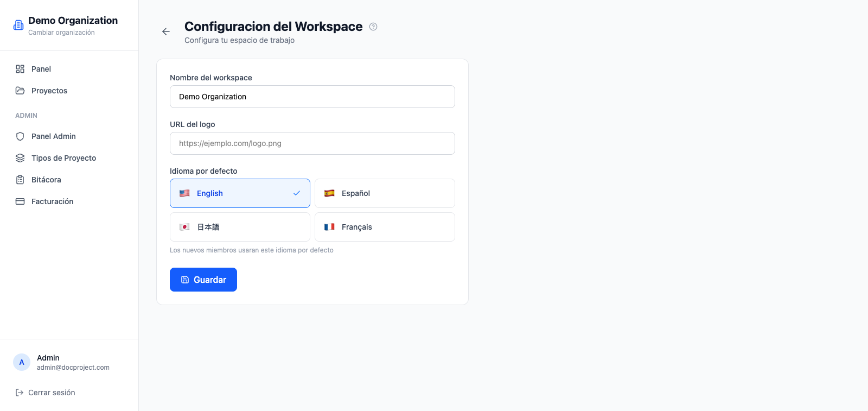This screenshot has height=411, width=868.
Task: Click the United States flag icon
Action: click(x=184, y=193)
